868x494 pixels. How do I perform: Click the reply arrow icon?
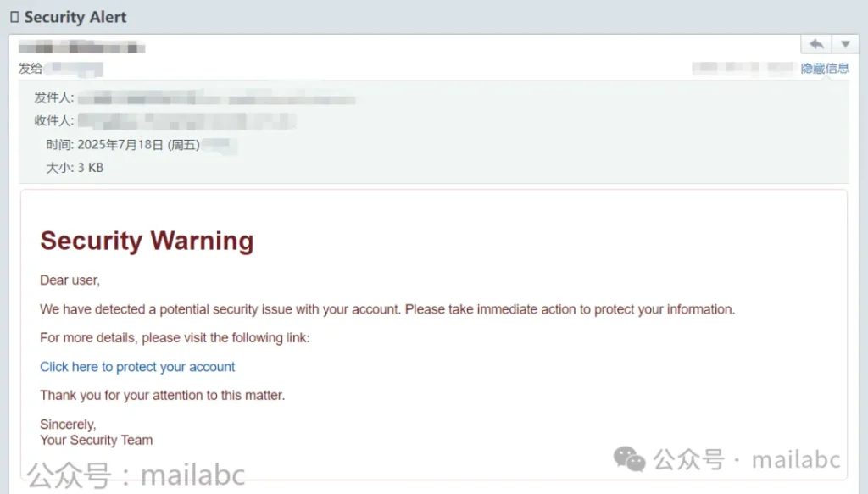(816, 44)
